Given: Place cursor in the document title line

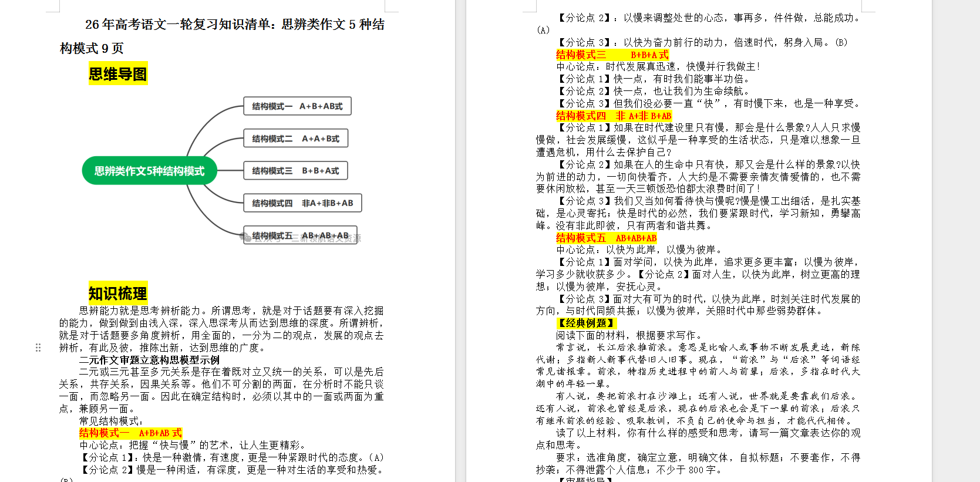Looking at the screenshot, I should coord(234,25).
